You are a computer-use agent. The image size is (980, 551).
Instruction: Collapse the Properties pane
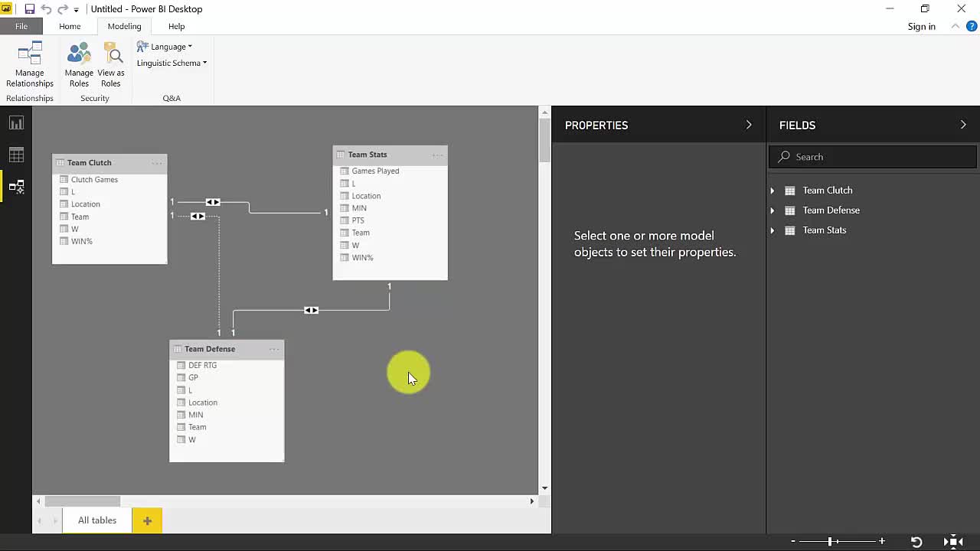pyautogui.click(x=749, y=125)
